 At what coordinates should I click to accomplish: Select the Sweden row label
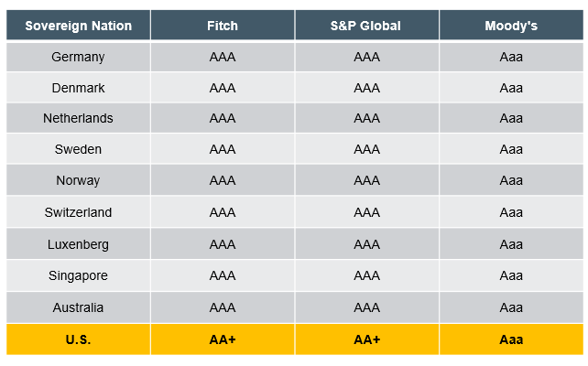(x=79, y=149)
